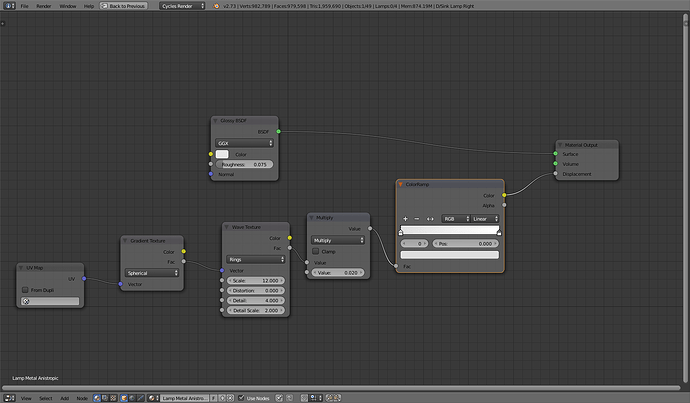Toggle the editor region expand corner
The width and height of the screenshot is (690, 403).
tap(3, 23)
